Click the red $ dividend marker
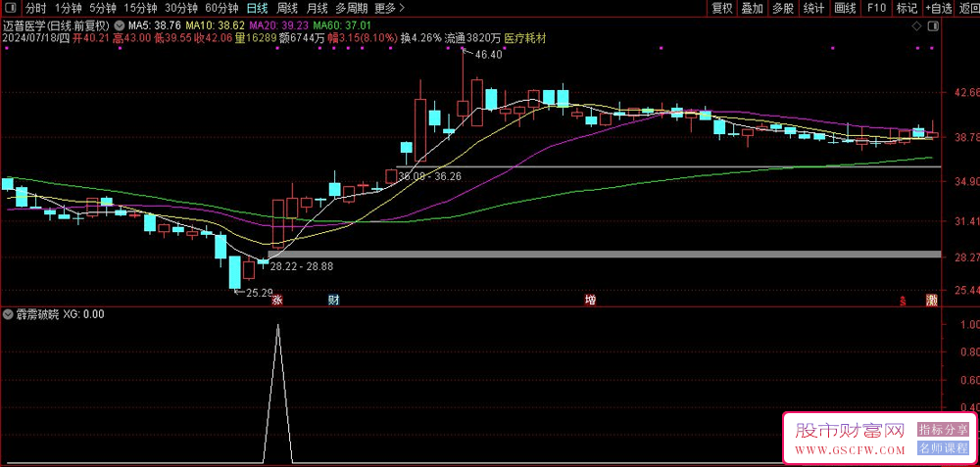 tap(903, 301)
